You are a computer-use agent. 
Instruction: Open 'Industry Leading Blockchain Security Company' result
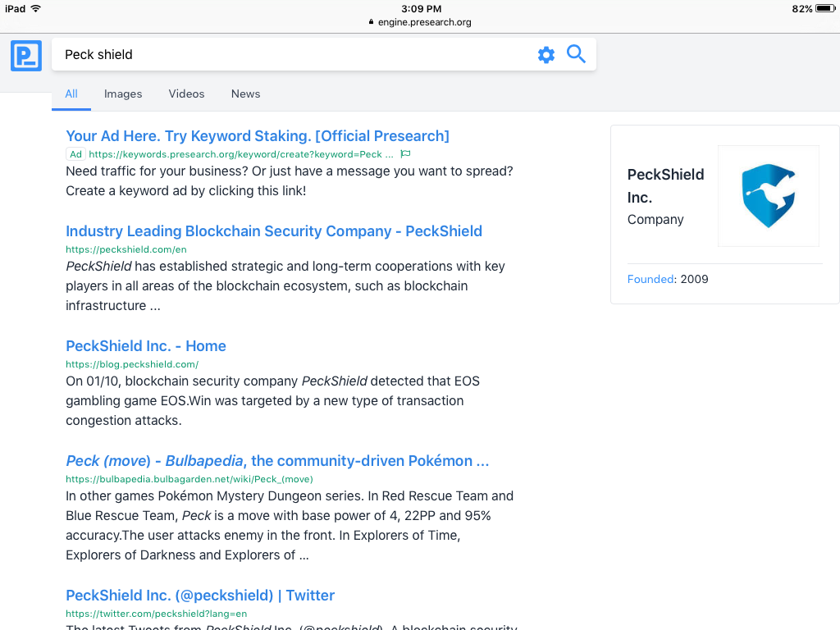click(274, 231)
